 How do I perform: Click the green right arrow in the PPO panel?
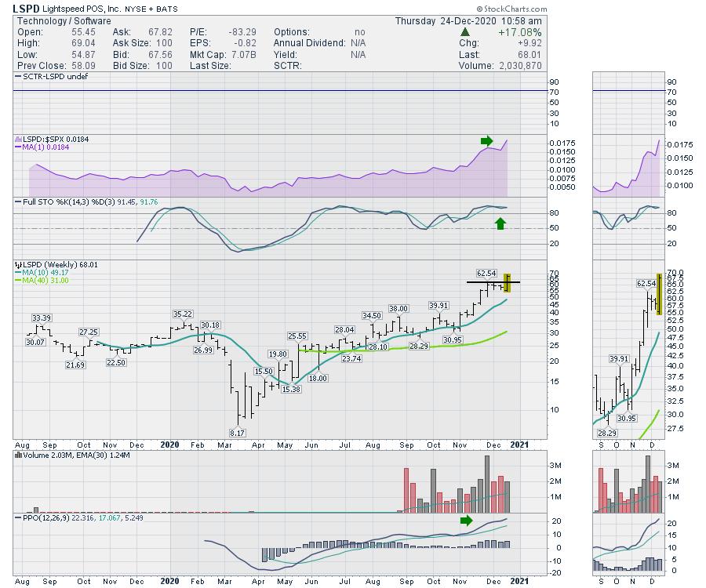point(466,520)
